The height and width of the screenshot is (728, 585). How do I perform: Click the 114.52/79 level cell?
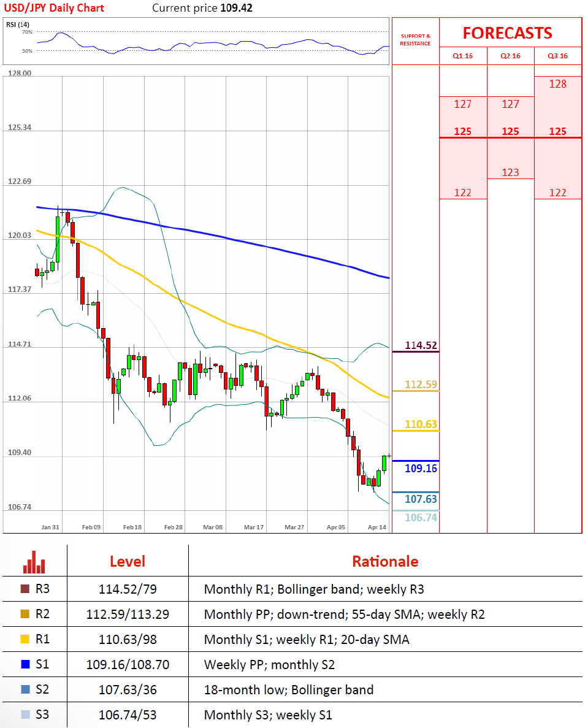(x=128, y=589)
